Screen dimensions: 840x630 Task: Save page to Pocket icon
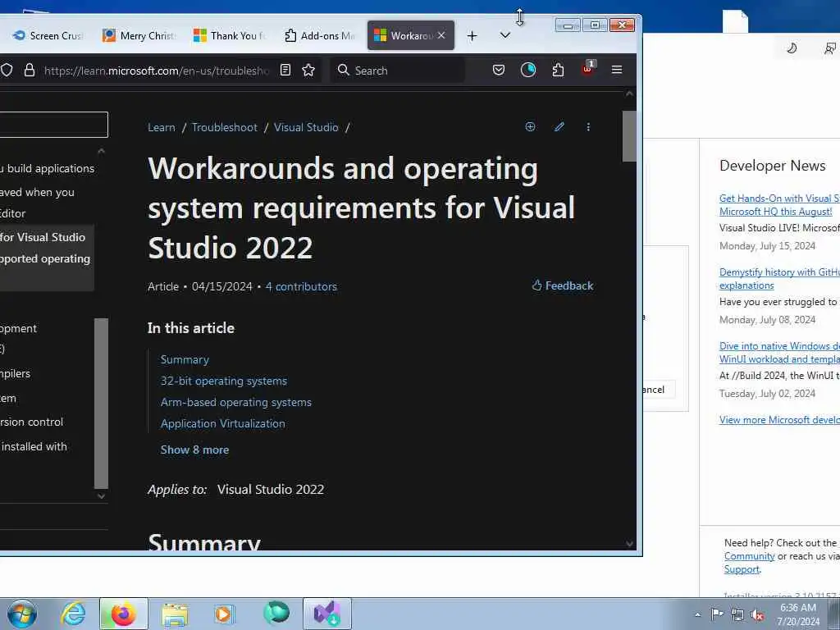[x=498, y=71]
